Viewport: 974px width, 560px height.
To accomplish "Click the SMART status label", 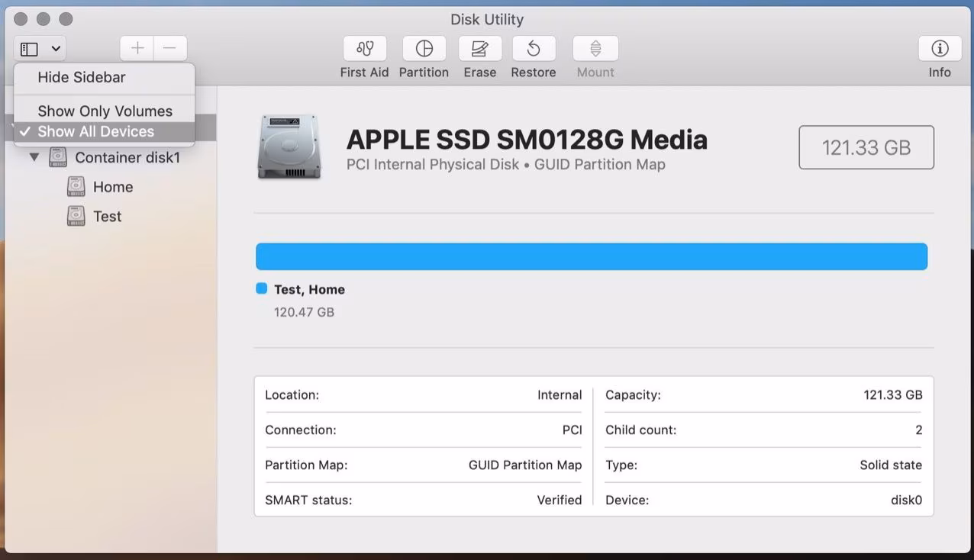I will (x=308, y=500).
